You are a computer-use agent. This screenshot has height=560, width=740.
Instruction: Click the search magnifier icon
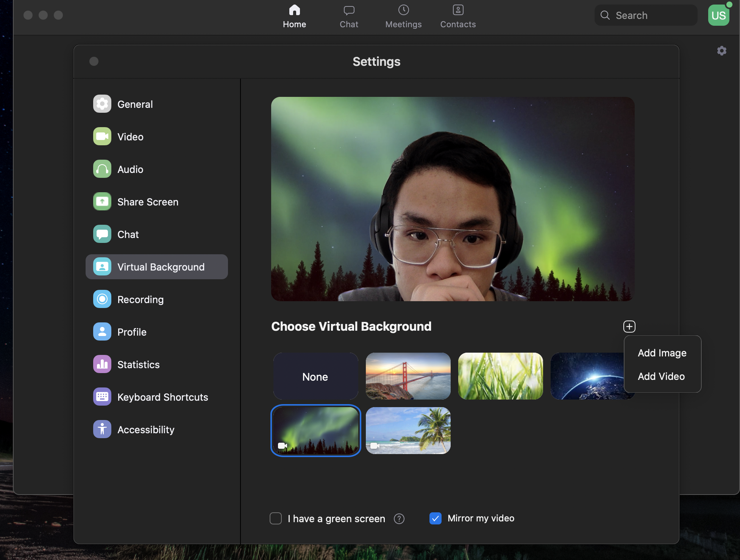(x=605, y=15)
